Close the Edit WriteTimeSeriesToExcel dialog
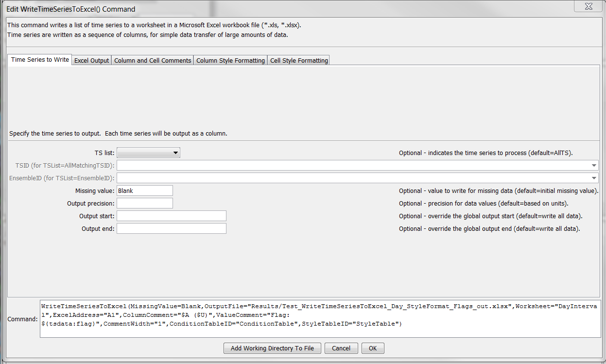The image size is (606, 364). point(588,6)
